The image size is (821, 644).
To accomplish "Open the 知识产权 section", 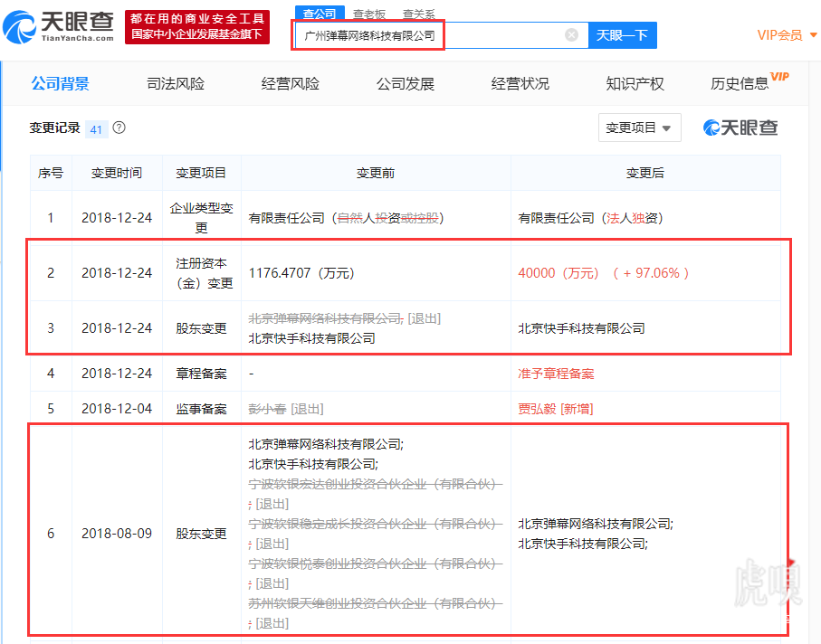I will coord(635,82).
